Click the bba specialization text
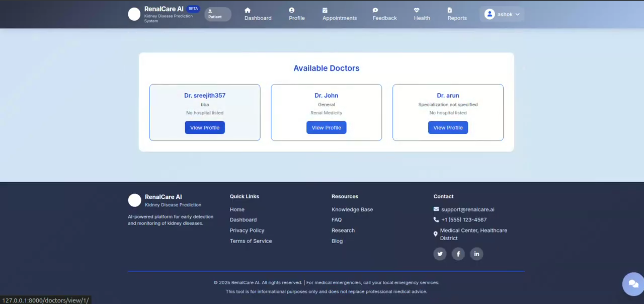Viewport: 644px width, 304px height. tap(205, 104)
